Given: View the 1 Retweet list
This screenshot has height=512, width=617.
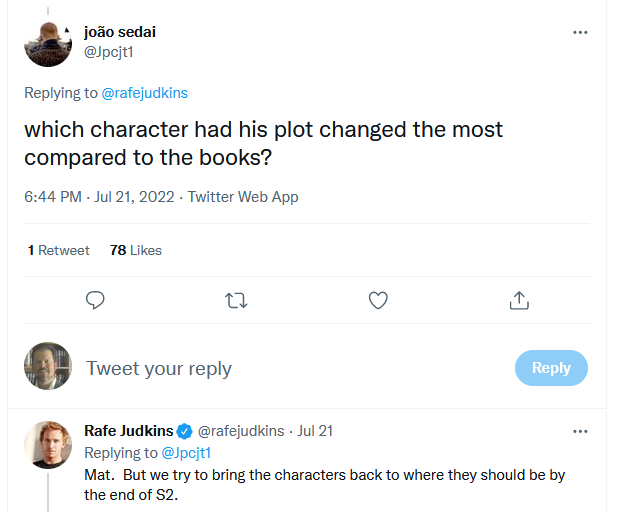Looking at the screenshot, I should (59, 250).
